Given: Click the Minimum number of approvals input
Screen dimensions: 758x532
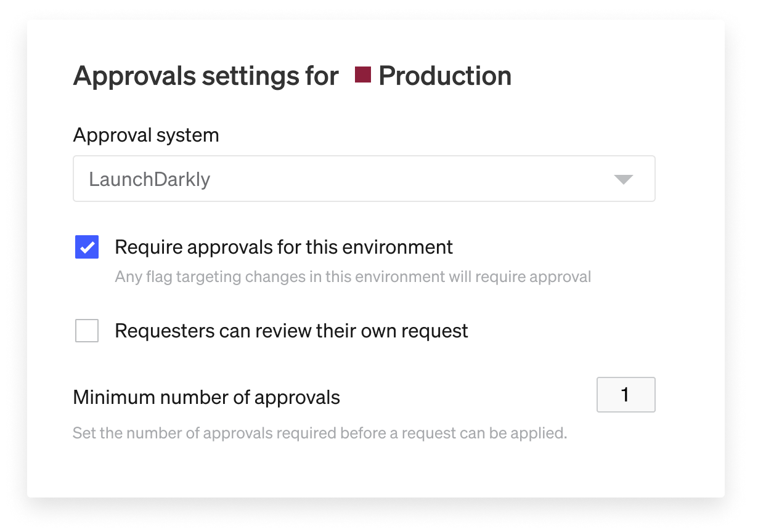Looking at the screenshot, I should coord(626,395).
